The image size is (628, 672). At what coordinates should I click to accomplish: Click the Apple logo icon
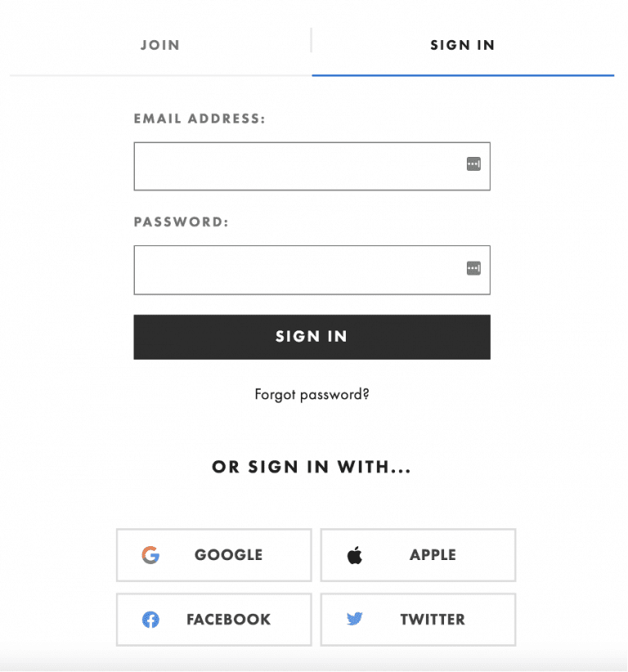click(355, 554)
